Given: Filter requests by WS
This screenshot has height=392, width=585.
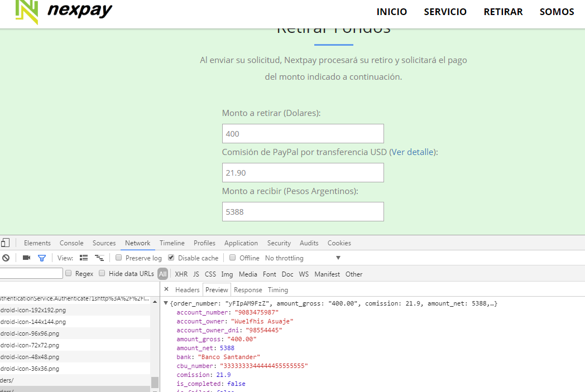Looking at the screenshot, I should [x=304, y=274].
